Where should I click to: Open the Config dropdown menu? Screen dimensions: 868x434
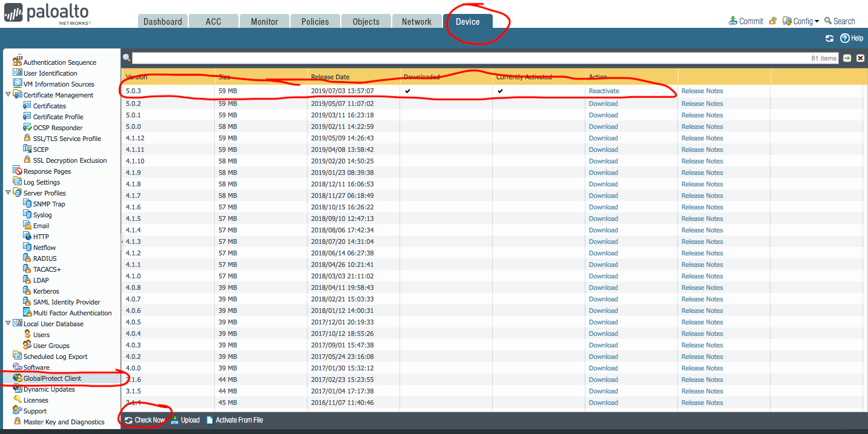click(803, 21)
